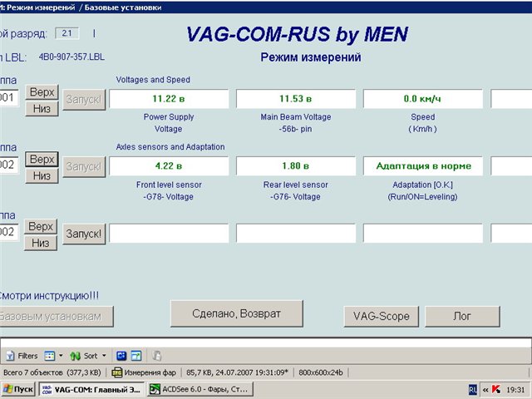This screenshot has height=399, width=532.
Task: Open VAG-Scope
Action: [x=381, y=316]
